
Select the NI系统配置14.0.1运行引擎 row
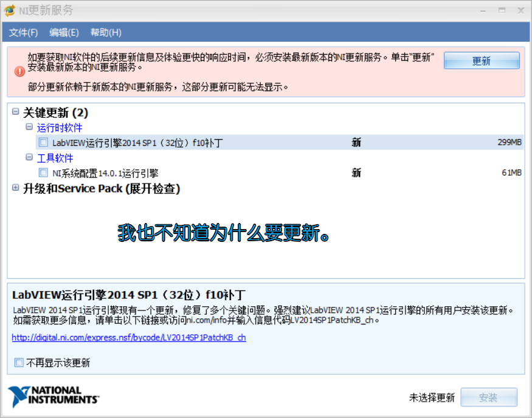coord(280,173)
